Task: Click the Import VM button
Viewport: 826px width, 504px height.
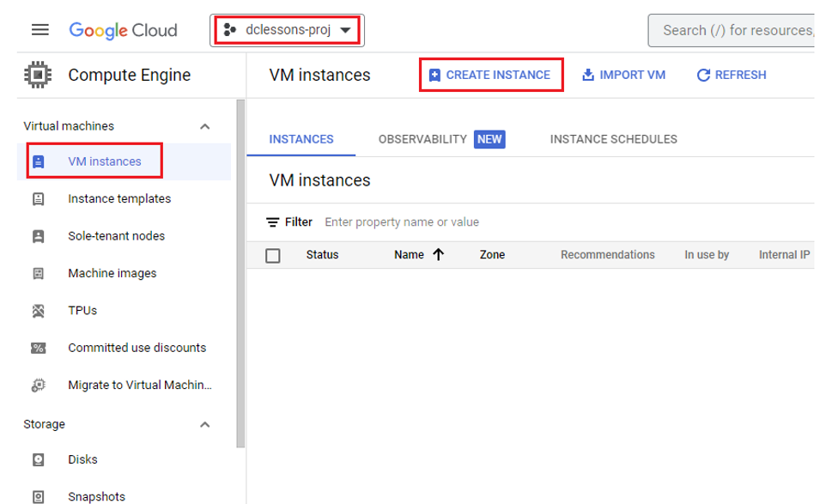Action: coord(623,76)
